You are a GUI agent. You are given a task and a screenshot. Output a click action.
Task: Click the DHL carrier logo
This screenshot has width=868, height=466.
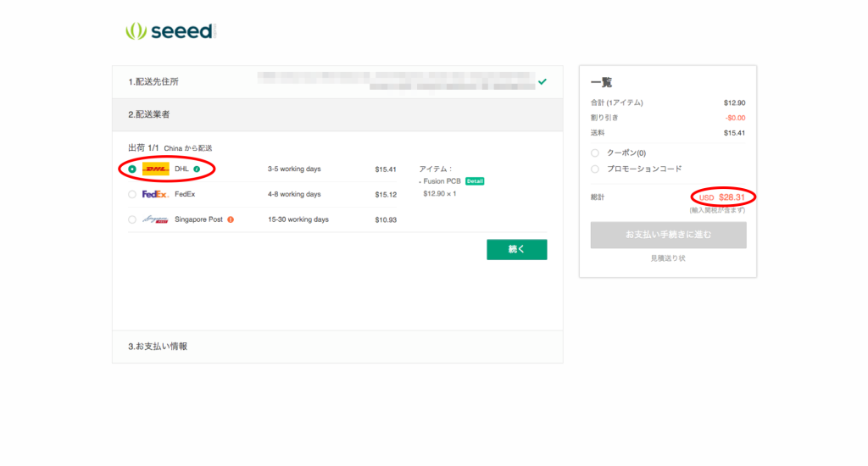pos(156,169)
